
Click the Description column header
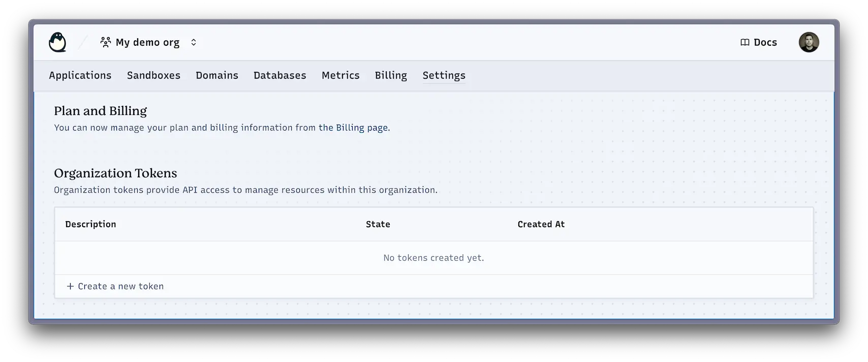90,224
